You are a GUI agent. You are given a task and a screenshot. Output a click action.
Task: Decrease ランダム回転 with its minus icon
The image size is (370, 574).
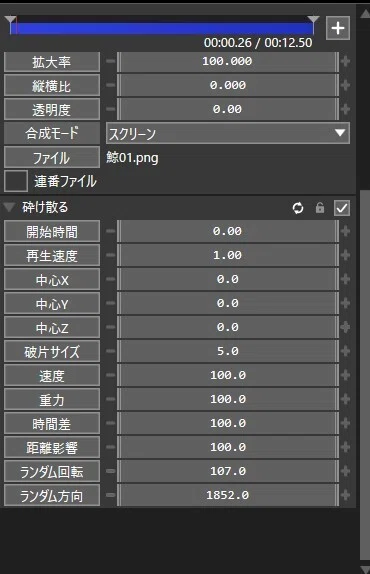pyautogui.click(x=111, y=471)
